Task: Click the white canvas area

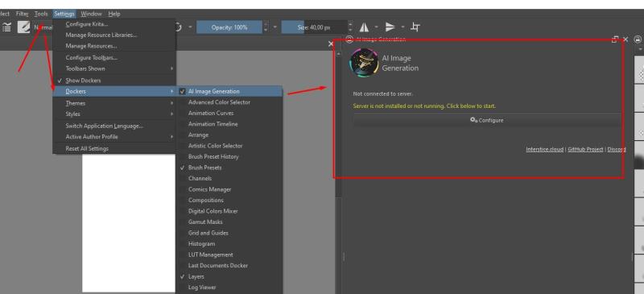Action: [129, 222]
